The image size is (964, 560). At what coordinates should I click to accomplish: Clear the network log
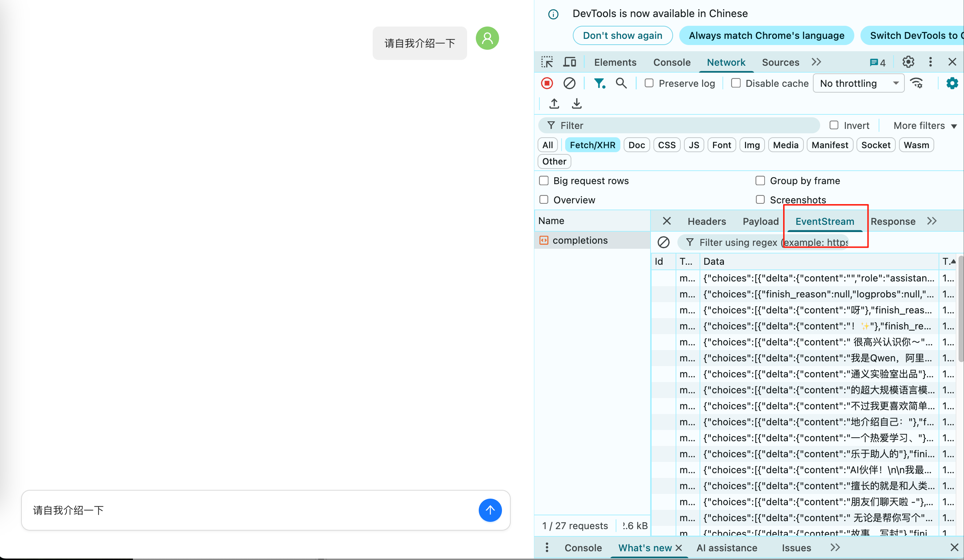(569, 84)
